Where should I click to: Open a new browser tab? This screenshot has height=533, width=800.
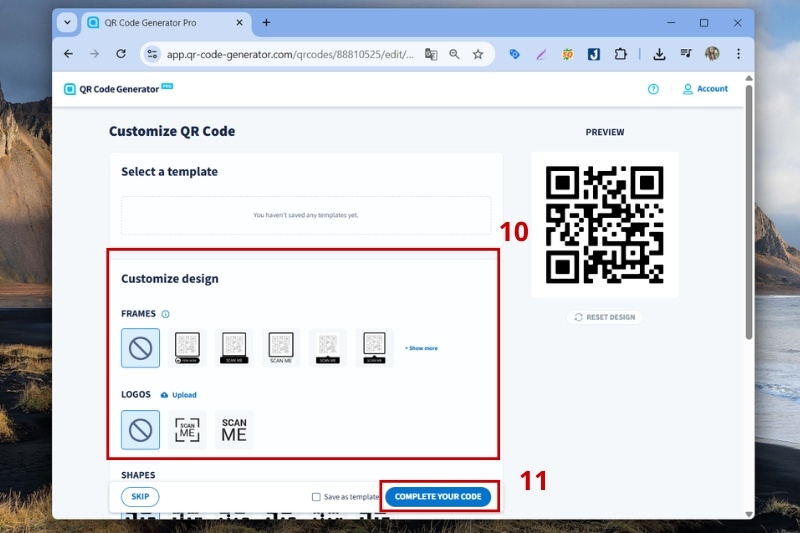pyautogui.click(x=266, y=22)
